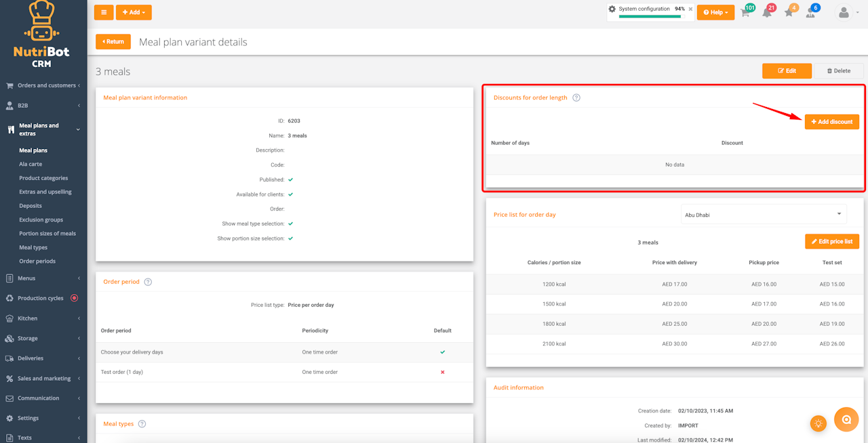Open the Abu Dhabi zone dropdown

click(x=764, y=214)
